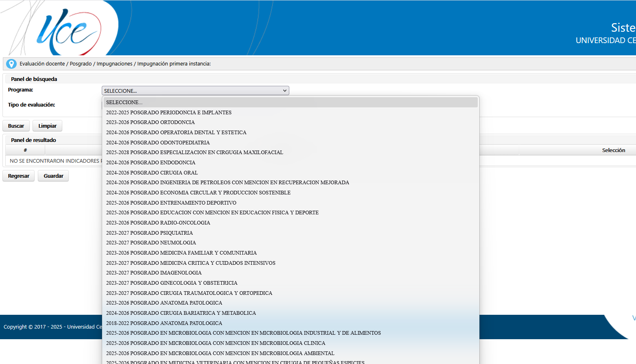Select 2022-2025 POSGRADO PERIODONCIA E IMPLANTES

(x=168, y=113)
